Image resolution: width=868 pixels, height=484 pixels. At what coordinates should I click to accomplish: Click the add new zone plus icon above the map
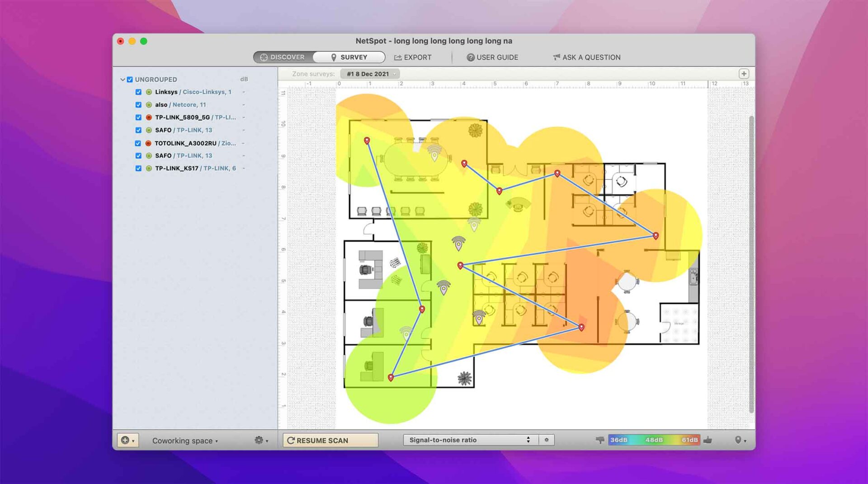click(744, 73)
